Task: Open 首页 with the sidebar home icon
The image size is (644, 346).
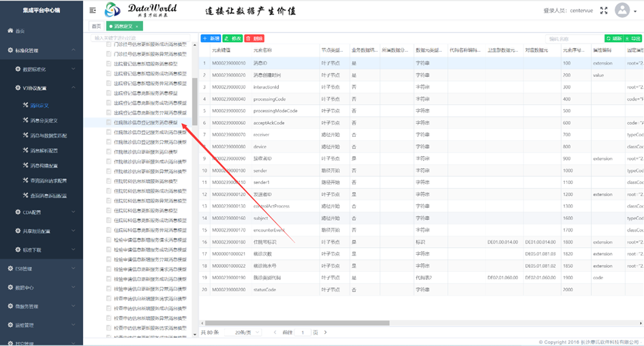Action: click(x=10, y=31)
